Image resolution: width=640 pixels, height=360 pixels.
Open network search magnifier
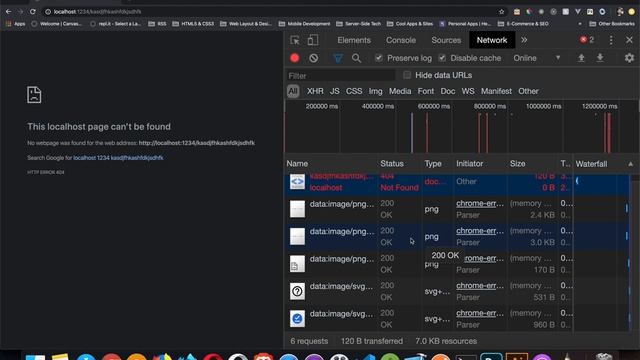(356, 58)
